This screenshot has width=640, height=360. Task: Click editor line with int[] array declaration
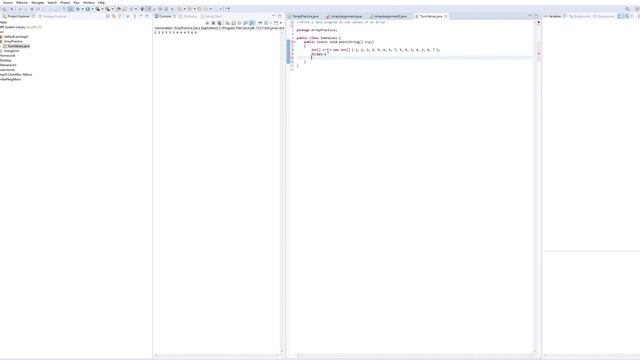[376, 50]
